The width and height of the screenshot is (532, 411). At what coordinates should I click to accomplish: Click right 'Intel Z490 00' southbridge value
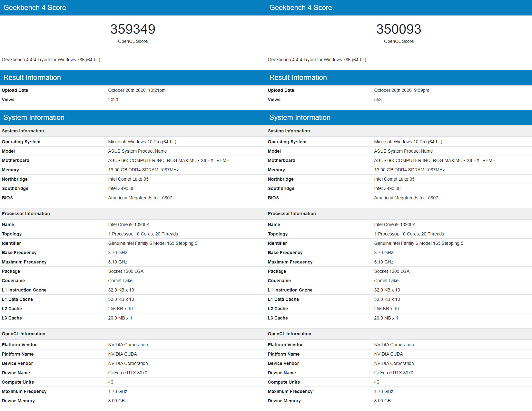[x=387, y=188]
